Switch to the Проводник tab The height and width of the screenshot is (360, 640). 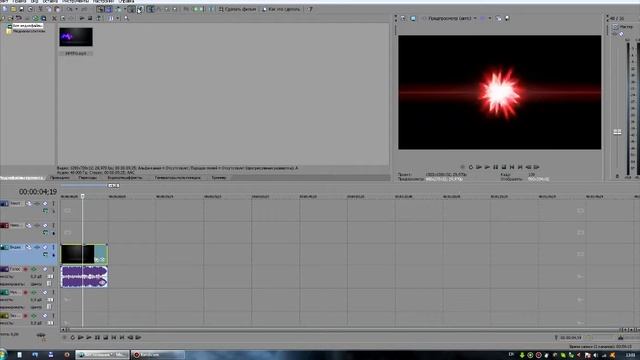pyautogui.click(x=60, y=178)
